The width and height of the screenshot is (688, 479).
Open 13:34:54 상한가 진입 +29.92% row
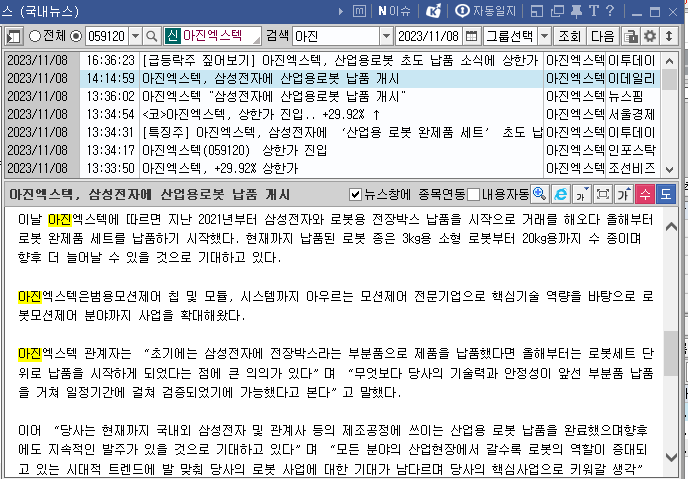pos(332,114)
